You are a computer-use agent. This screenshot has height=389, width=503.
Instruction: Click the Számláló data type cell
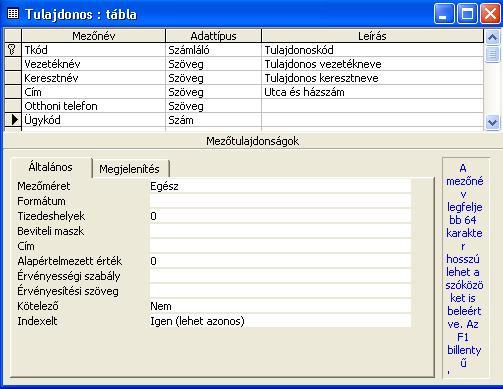pyautogui.click(x=213, y=50)
